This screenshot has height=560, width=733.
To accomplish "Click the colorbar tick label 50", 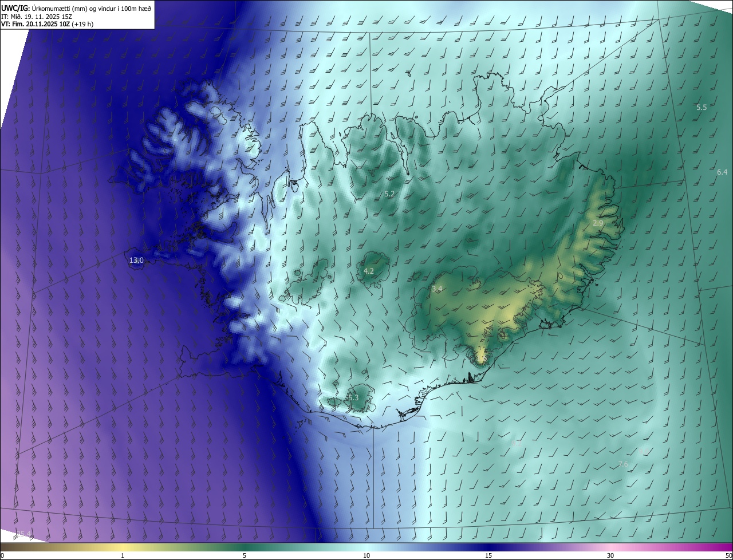I will [x=728, y=555].
